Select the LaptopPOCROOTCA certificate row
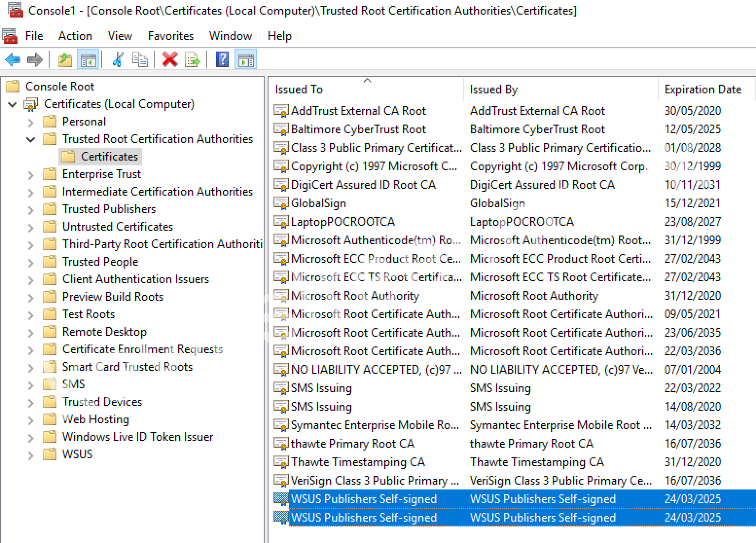The image size is (756, 543). (x=342, y=222)
